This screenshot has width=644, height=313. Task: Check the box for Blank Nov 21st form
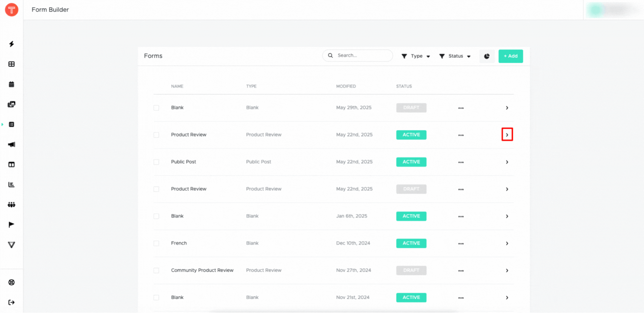[x=156, y=298]
